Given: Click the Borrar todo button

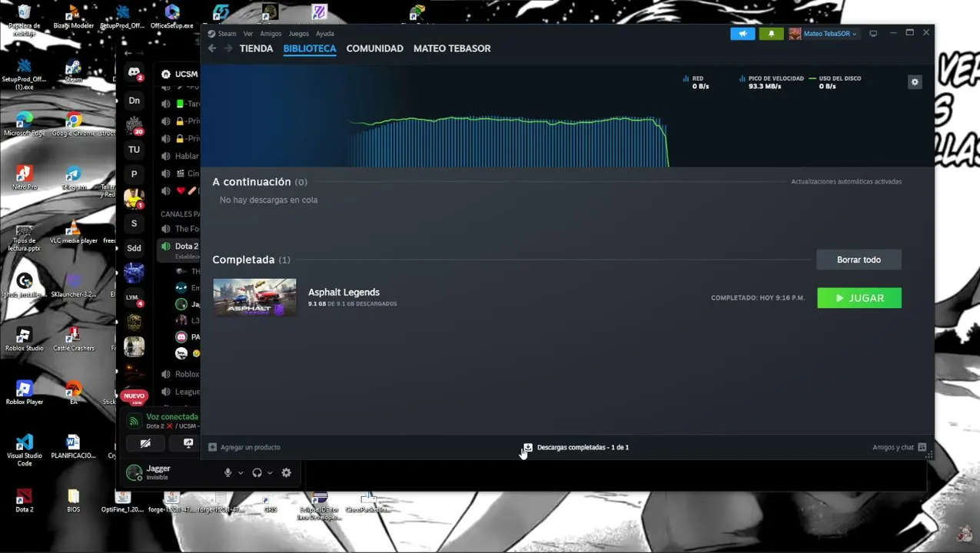Looking at the screenshot, I should (x=859, y=260).
